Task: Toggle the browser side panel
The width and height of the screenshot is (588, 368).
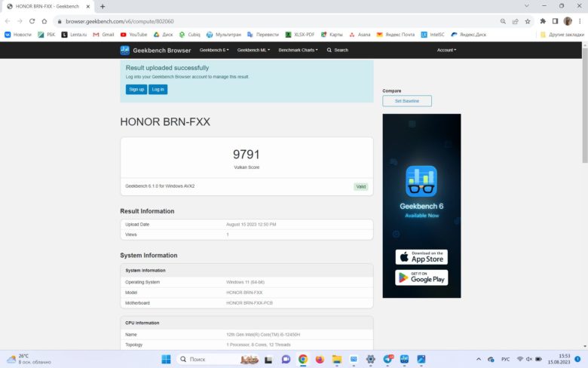Action: tap(555, 21)
